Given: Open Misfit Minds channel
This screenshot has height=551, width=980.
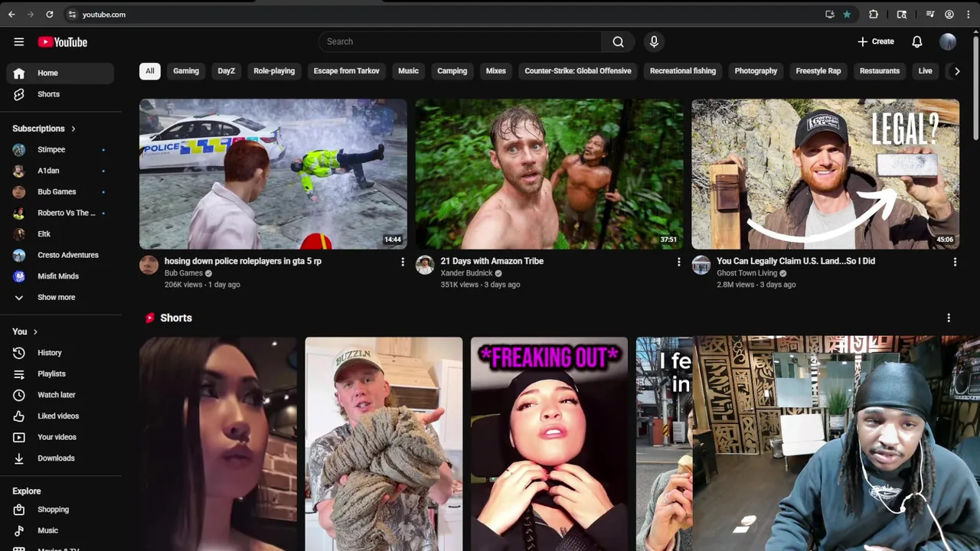Looking at the screenshot, I should 60,276.
